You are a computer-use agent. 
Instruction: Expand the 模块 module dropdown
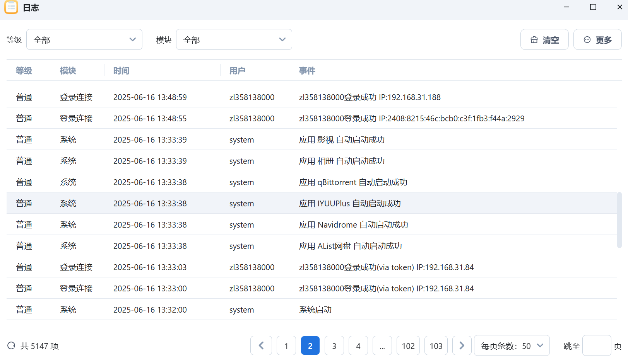click(x=234, y=39)
